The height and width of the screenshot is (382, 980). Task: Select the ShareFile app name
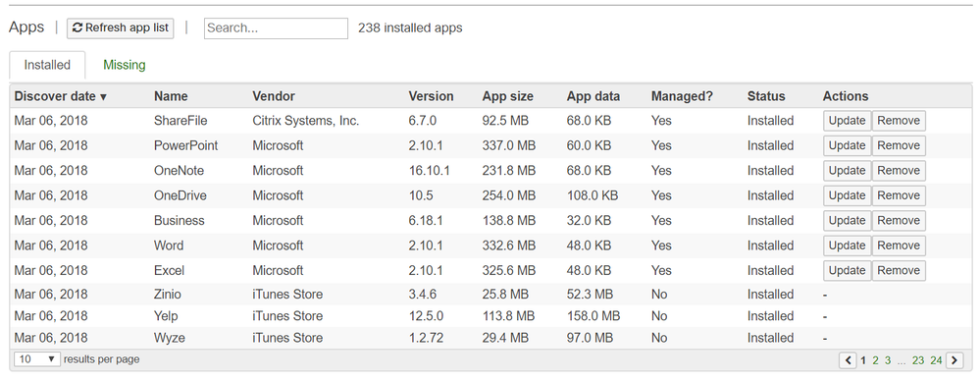181,121
